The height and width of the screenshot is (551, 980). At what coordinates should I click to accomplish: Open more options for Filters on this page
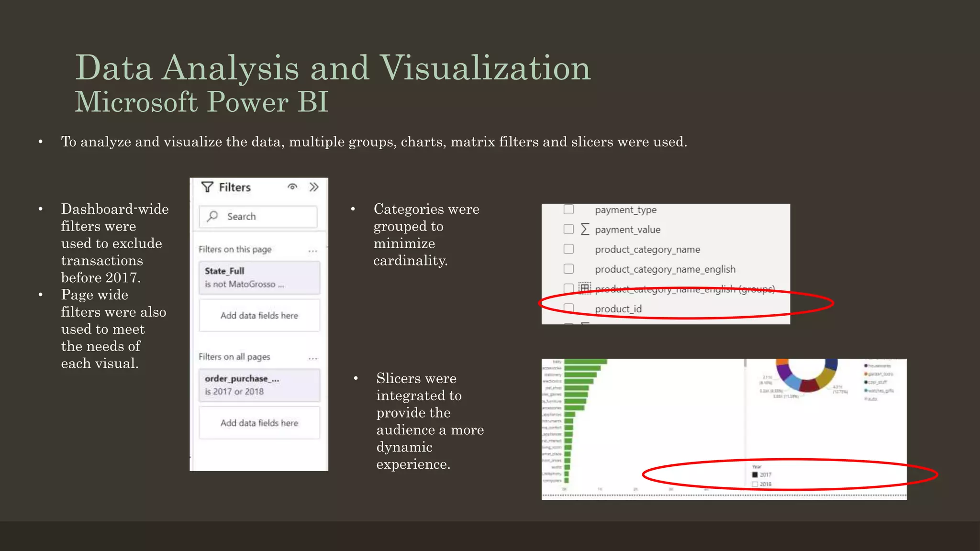coord(313,250)
